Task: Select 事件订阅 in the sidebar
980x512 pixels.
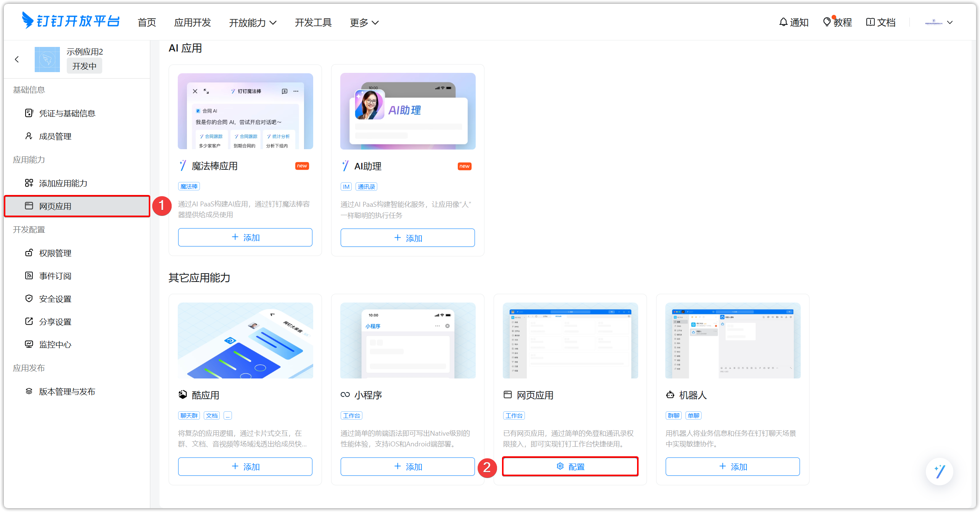Action: (77, 276)
